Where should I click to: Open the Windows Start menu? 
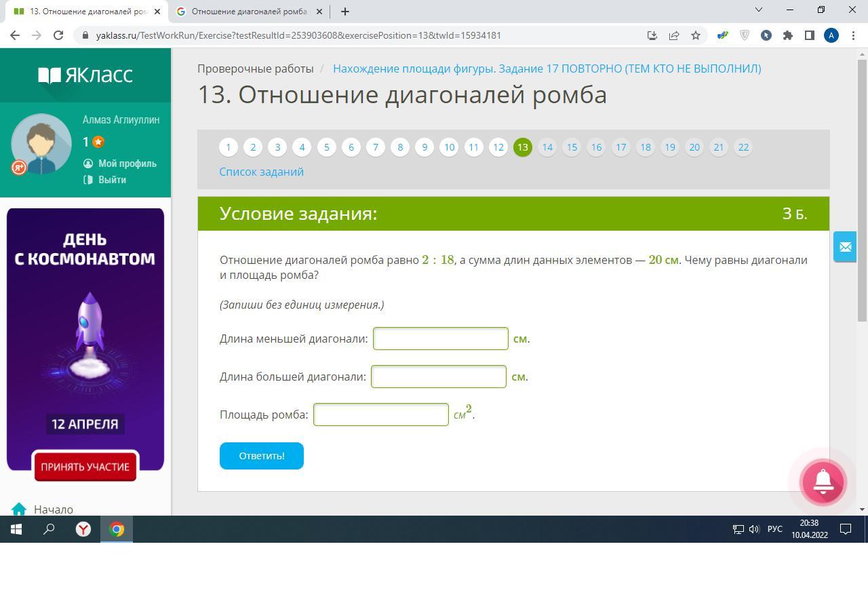pyautogui.click(x=16, y=529)
